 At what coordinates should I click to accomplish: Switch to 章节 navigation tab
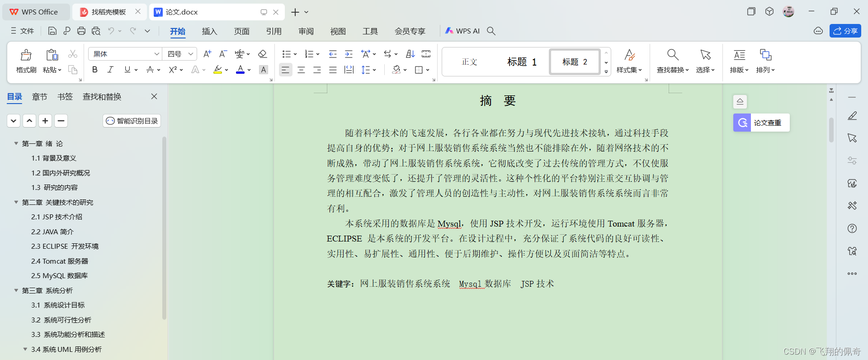pyautogui.click(x=39, y=97)
